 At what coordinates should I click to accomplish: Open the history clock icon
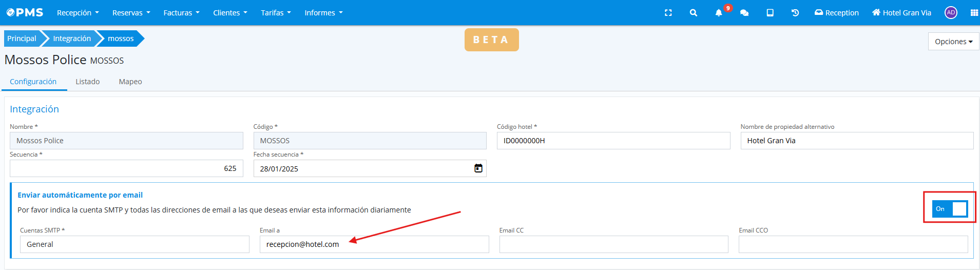[795, 13]
